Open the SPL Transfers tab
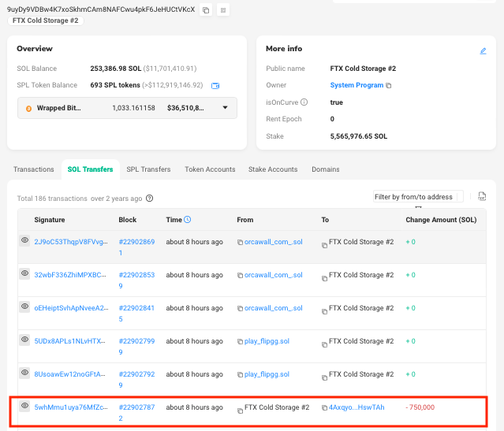This screenshot has height=431, width=504. click(x=148, y=169)
